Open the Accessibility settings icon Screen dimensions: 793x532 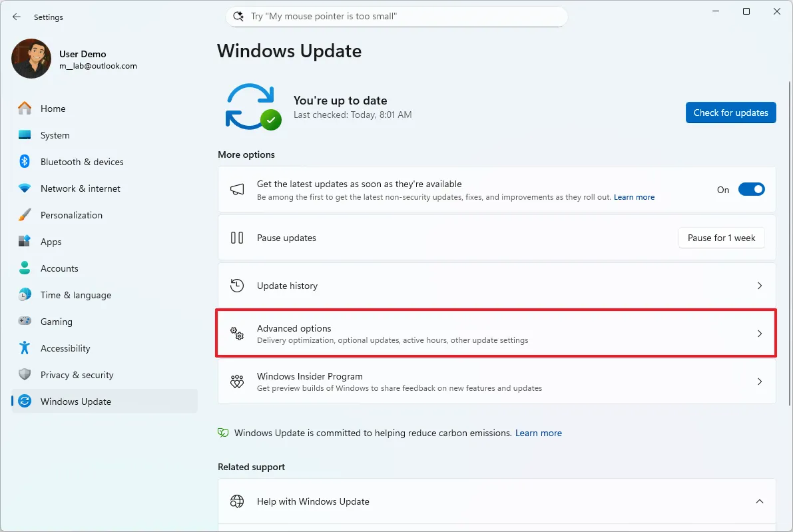pyautogui.click(x=25, y=348)
